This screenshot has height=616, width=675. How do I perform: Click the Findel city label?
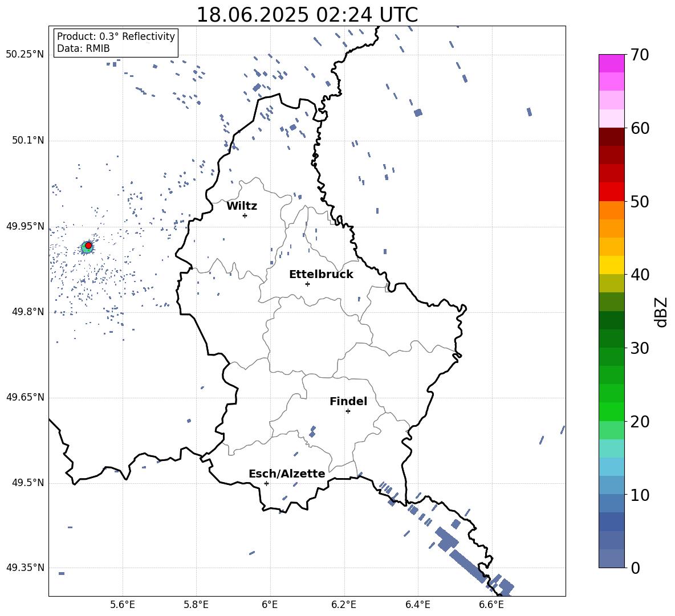348,401
